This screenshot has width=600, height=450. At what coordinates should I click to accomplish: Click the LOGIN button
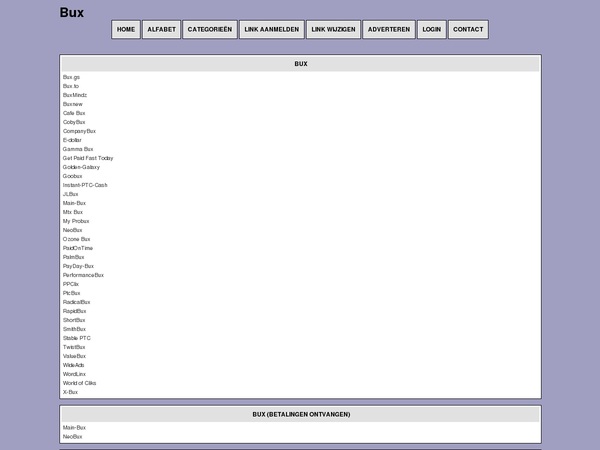[x=432, y=29]
